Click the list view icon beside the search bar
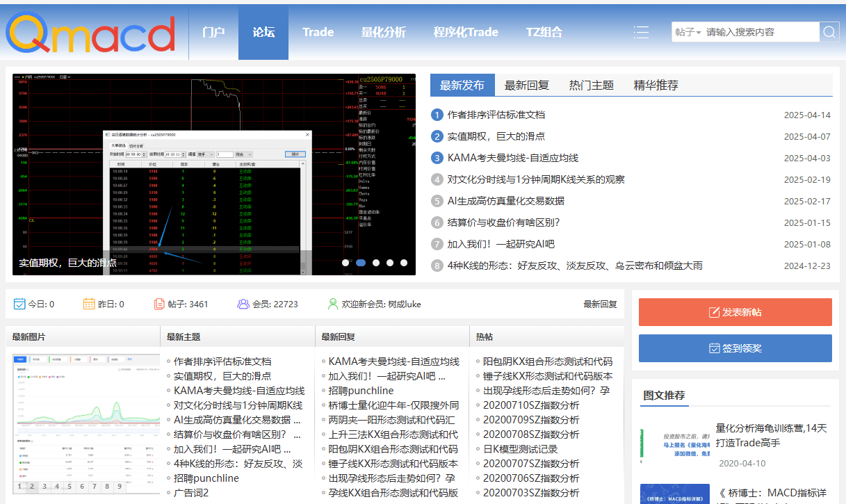 (641, 31)
